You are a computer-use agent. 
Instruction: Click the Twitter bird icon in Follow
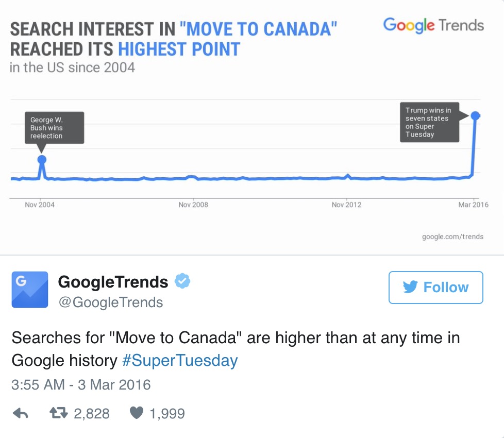(x=410, y=287)
